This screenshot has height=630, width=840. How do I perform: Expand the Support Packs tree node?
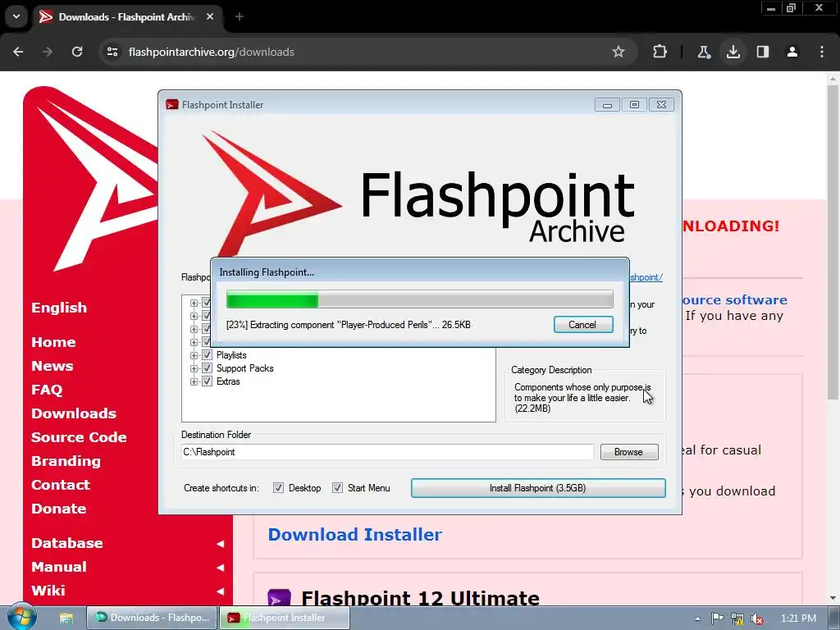point(194,368)
